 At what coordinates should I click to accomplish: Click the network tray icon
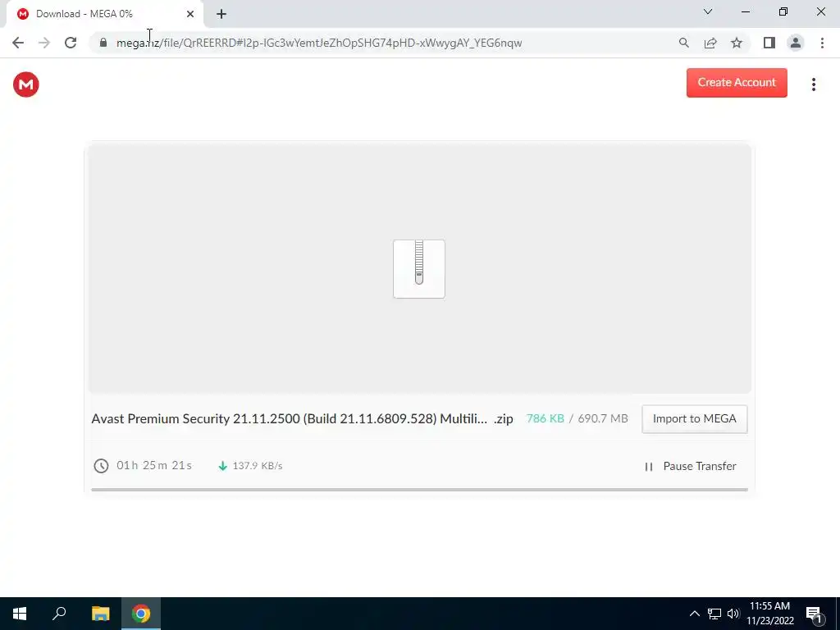714,614
